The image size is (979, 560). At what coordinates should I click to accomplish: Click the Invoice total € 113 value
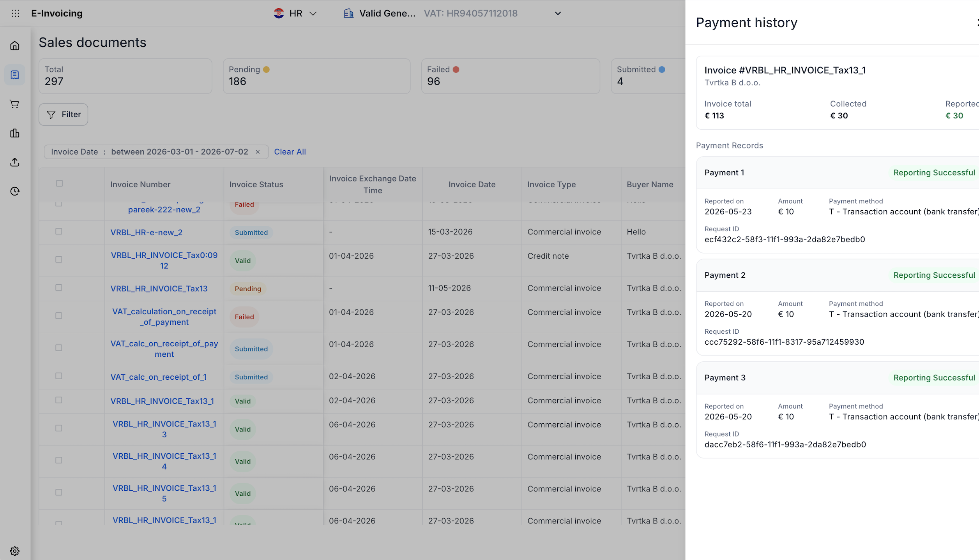pos(714,116)
